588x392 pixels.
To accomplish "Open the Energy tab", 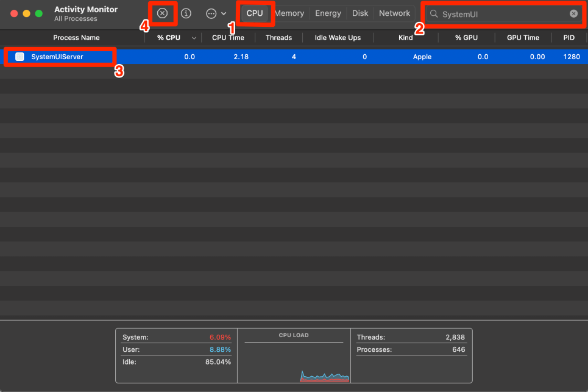I will (x=328, y=13).
